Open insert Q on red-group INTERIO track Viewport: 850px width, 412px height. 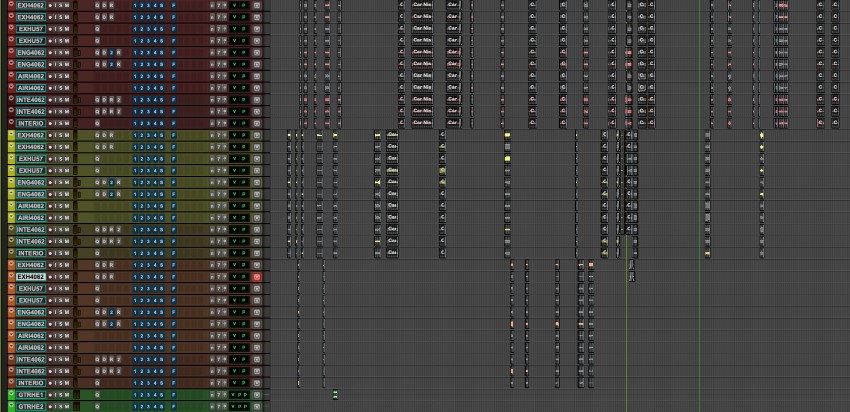[x=98, y=123]
